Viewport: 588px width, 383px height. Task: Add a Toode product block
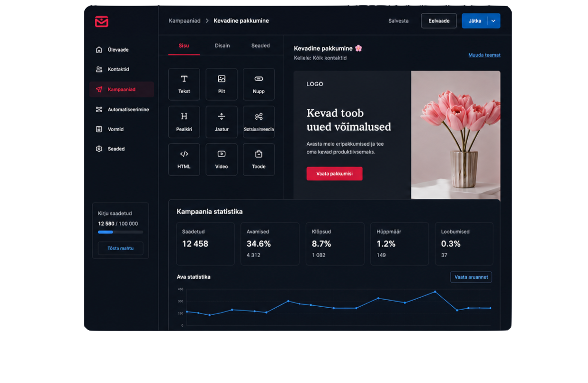(258, 160)
